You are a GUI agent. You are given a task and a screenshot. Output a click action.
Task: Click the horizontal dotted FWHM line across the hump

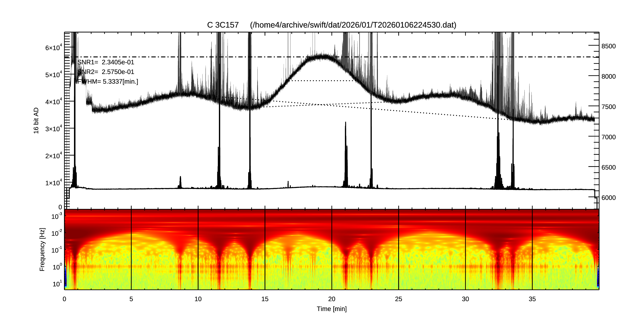tap(323, 81)
